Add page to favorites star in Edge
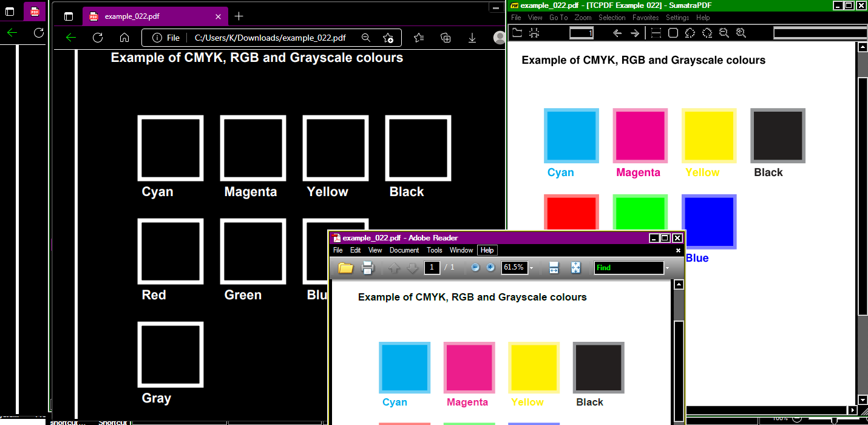This screenshot has height=425, width=868. tap(388, 38)
